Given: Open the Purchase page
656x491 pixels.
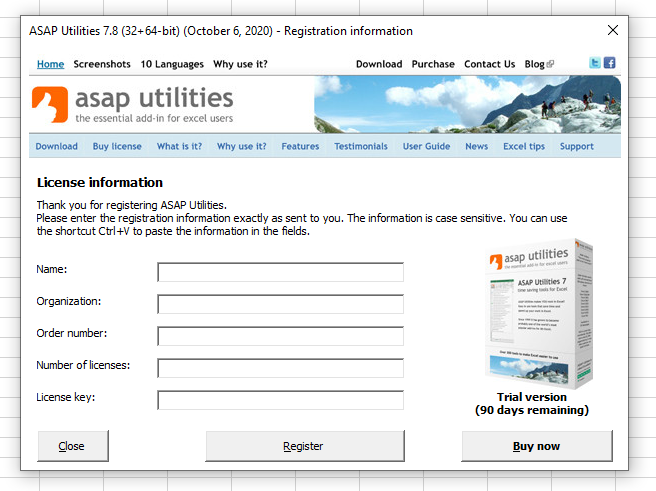Looking at the screenshot, I should [433, 64].
